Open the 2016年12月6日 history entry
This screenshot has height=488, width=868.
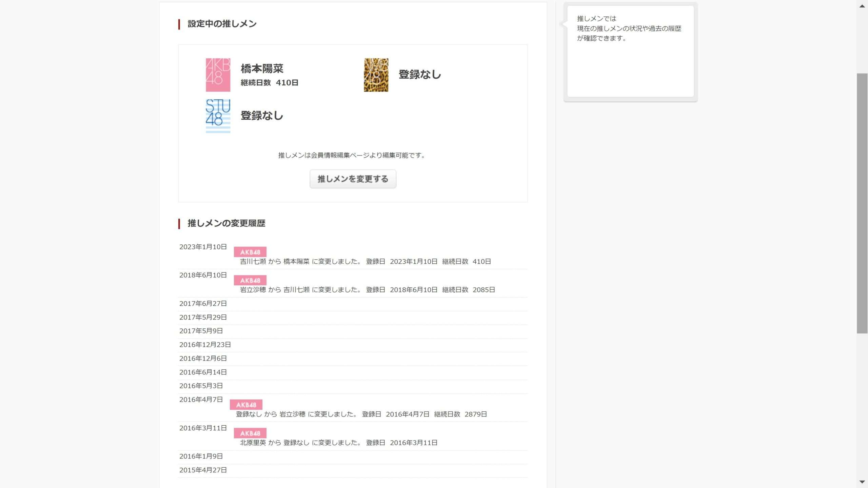[203, 359]
